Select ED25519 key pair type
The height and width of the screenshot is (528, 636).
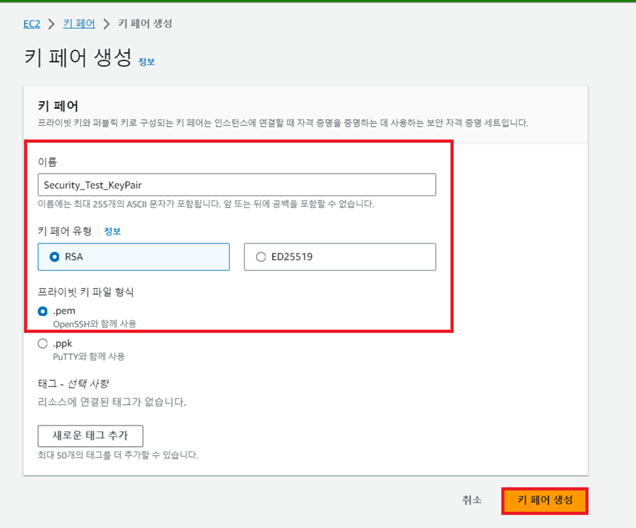pos(340,257)
